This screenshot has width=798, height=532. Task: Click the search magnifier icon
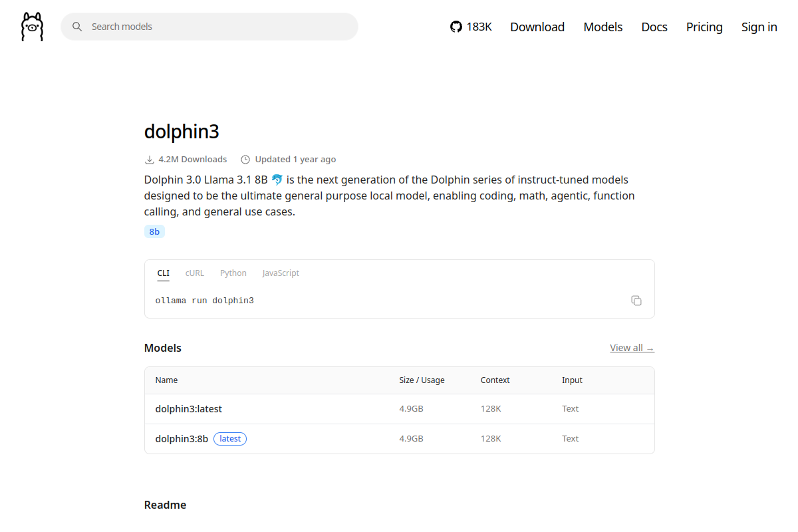click(x=77, y=27)
